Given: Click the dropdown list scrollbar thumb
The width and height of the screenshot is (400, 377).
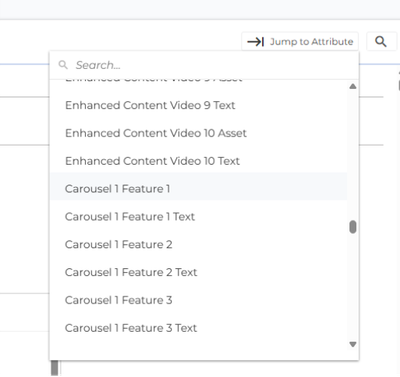Looking at the screenshot, I should 353,227.
